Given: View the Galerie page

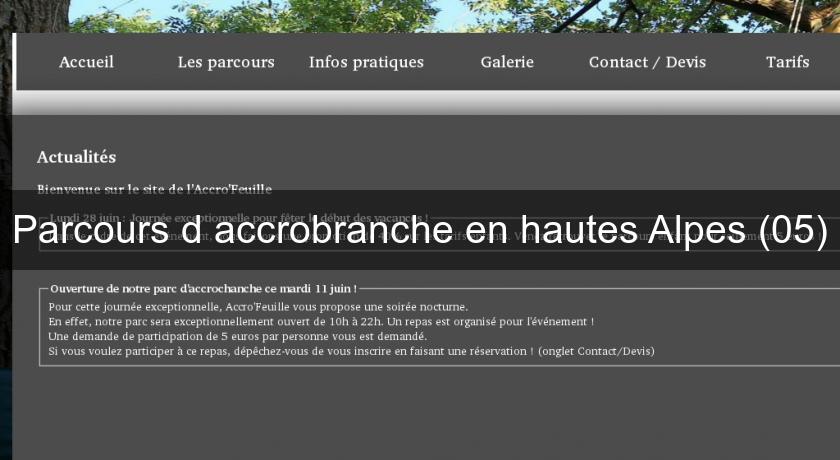Looking at the screenshot, I should 507,62.
